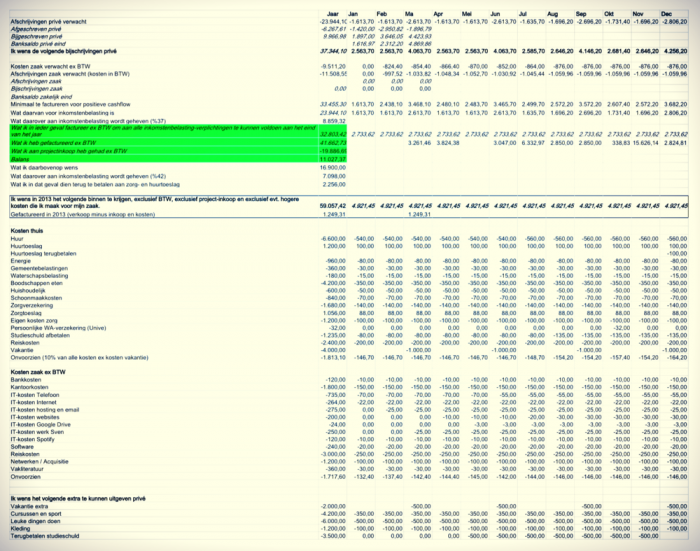Click the invoiced amount 3.261,46

tap(419, 143)
